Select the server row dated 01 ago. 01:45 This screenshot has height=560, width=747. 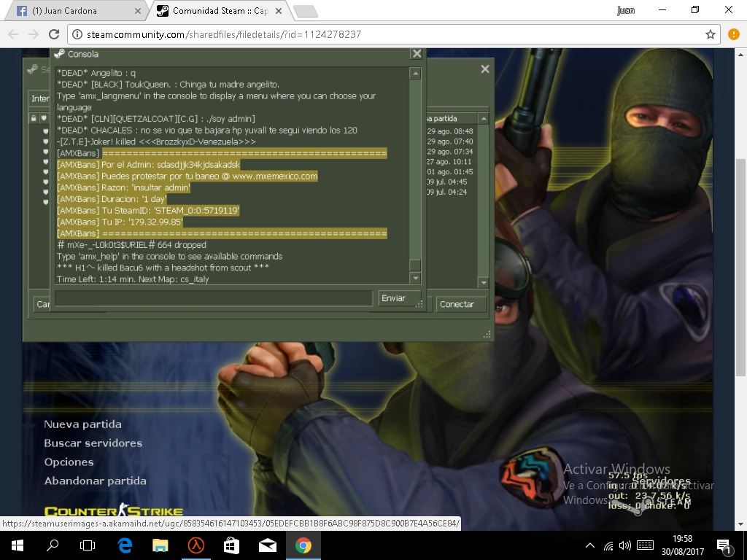coord(450,172)
